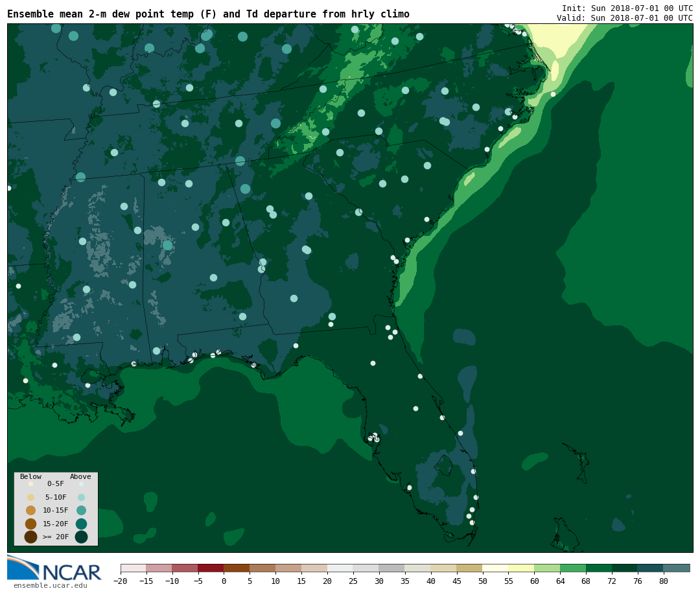The height and width of the screenshot is (593, 700).
Task: Pick the dark red swatch between -5 and 0
Action: click(211, 568)
